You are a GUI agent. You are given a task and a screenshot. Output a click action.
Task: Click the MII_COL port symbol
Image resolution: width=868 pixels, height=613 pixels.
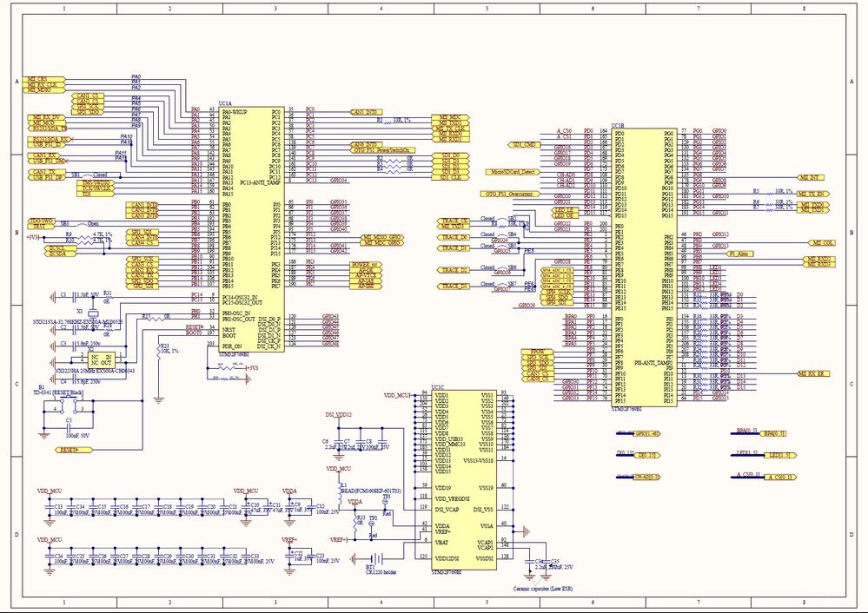pos(821,243)
